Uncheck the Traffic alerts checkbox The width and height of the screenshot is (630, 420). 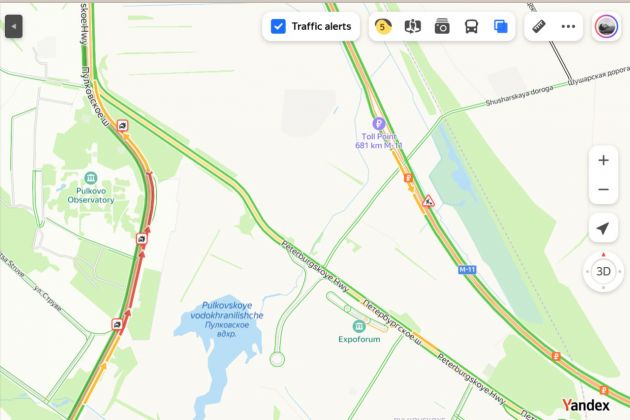[278, 27]
